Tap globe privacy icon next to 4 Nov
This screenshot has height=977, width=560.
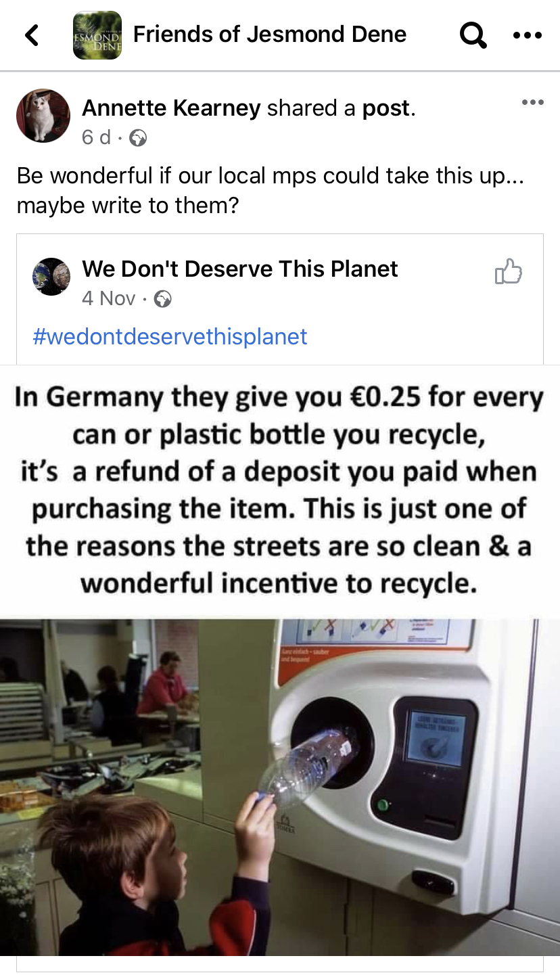tap(162, 299)
